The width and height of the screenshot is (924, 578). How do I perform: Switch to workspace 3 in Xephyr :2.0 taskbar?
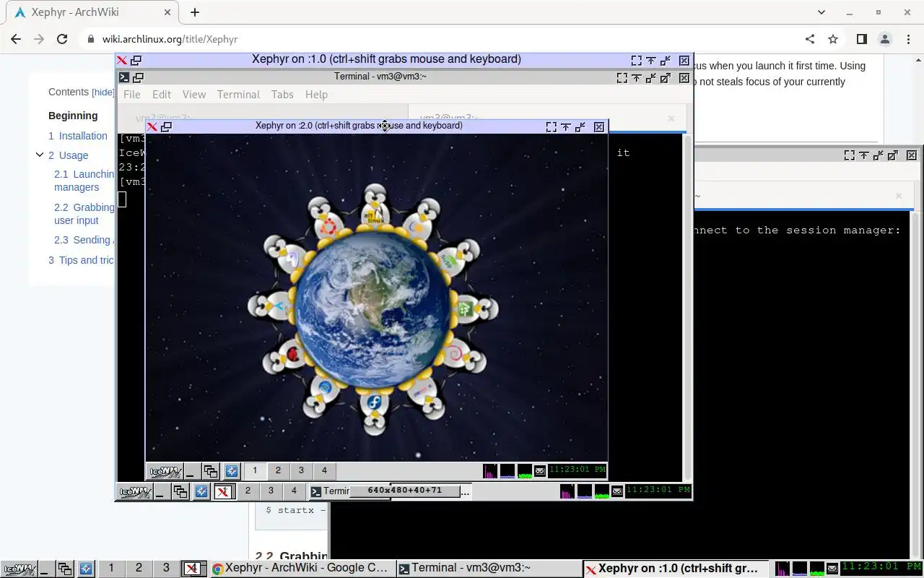tap(301, 471)
